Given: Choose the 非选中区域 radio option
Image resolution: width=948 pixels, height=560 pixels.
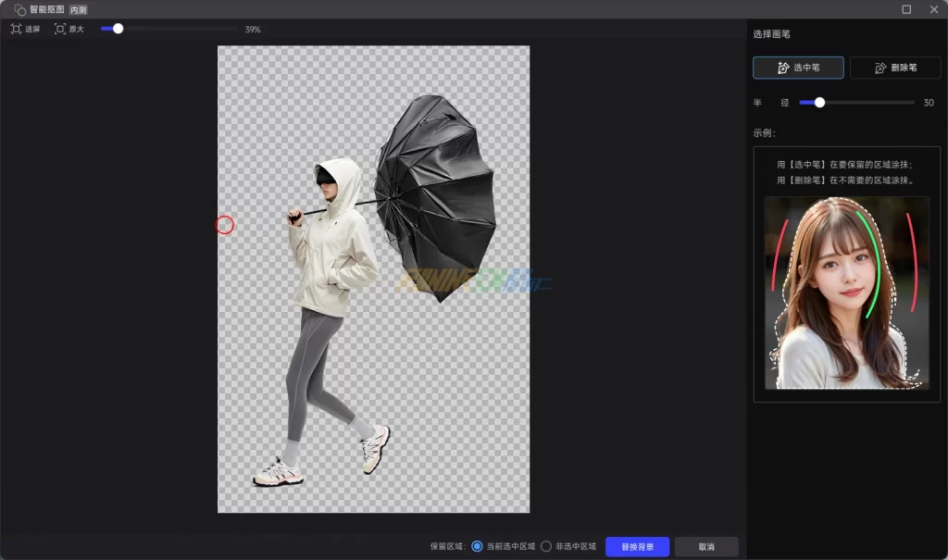Looking at the screenshot, I should pyautogui.click(x=546, y=546).
